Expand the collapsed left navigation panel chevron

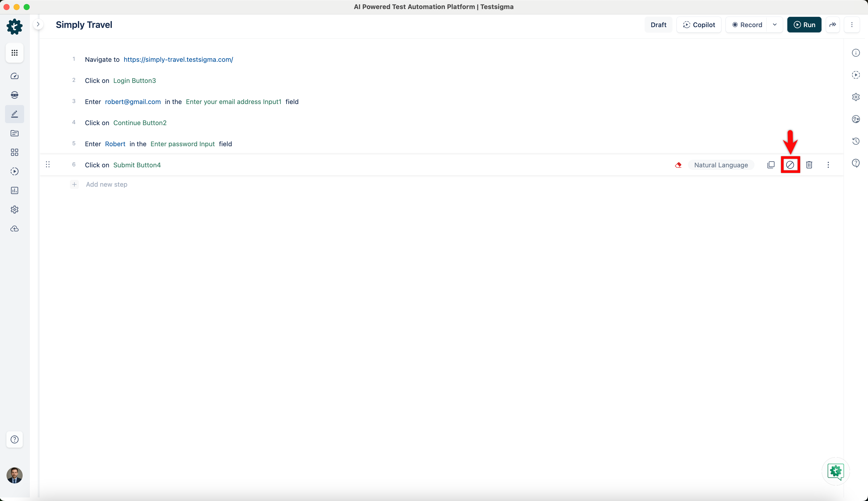(38, 24)
